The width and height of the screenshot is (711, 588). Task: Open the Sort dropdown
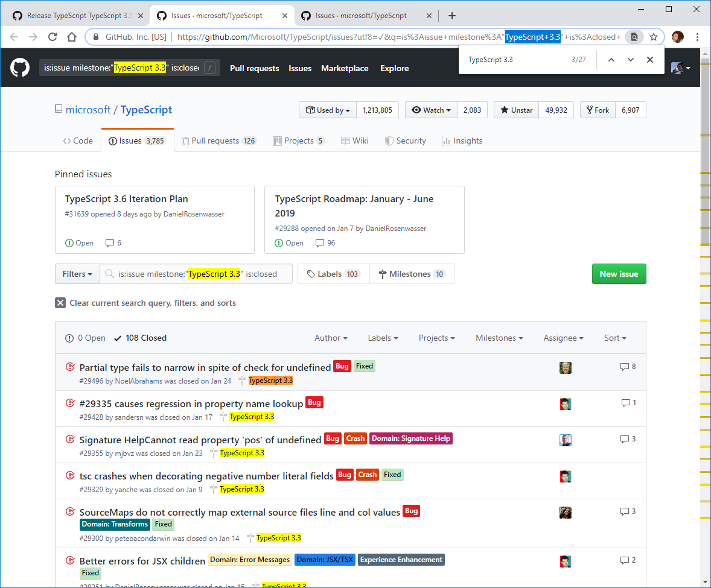point(614,338)
